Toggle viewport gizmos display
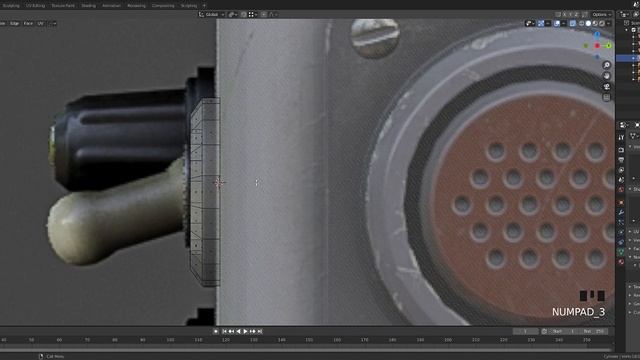Image resolution: width=640 pixels, height=360 pixels. tap(541, 23)
